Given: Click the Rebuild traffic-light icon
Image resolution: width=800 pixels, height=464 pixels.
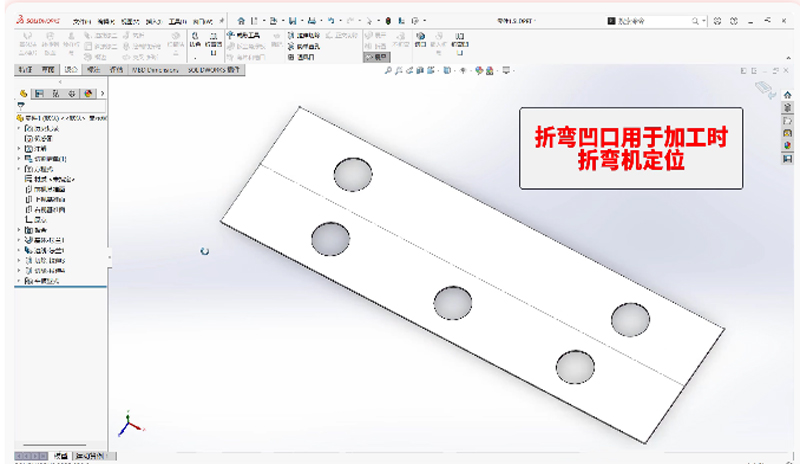Looking at the screenshot, I should click(388, 21).
